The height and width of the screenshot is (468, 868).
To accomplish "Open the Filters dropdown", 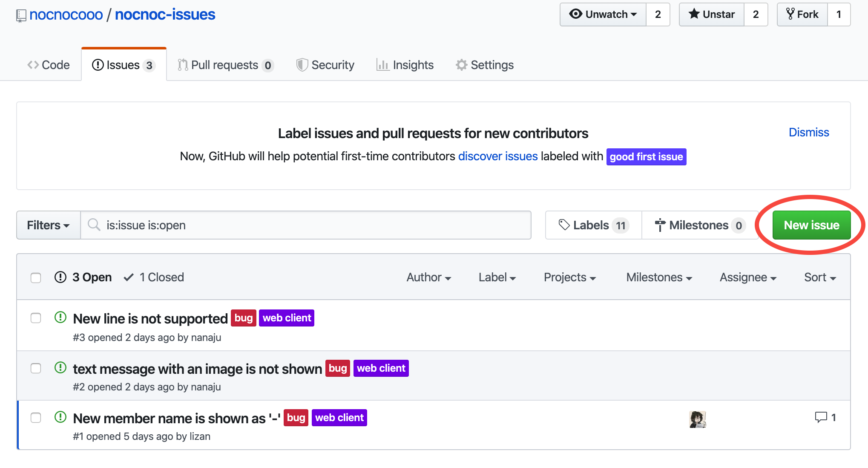I will pos(48,225).
